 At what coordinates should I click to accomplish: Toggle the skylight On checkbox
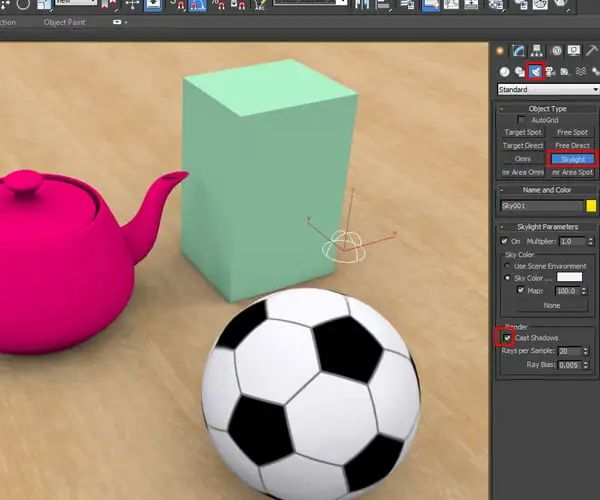tap(504, 241)
